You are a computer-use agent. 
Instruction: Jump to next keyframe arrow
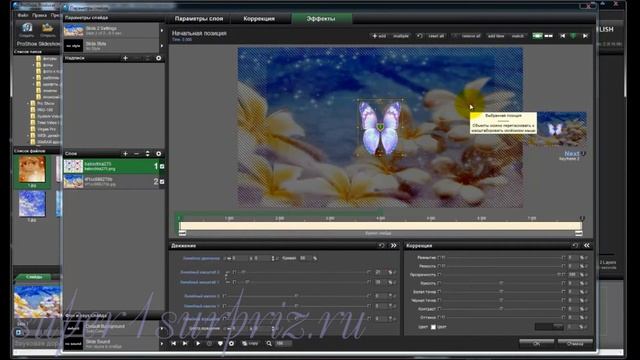pos(585,36)
